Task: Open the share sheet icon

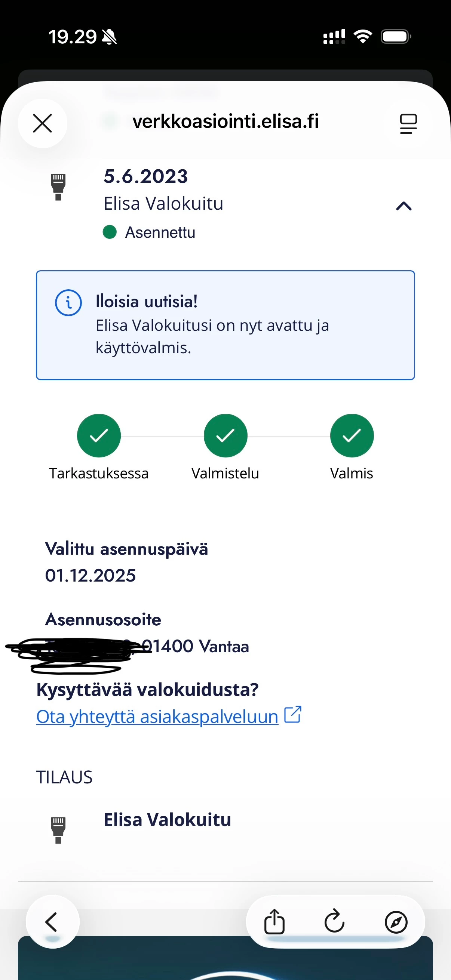Action: [x=274, y=921]
